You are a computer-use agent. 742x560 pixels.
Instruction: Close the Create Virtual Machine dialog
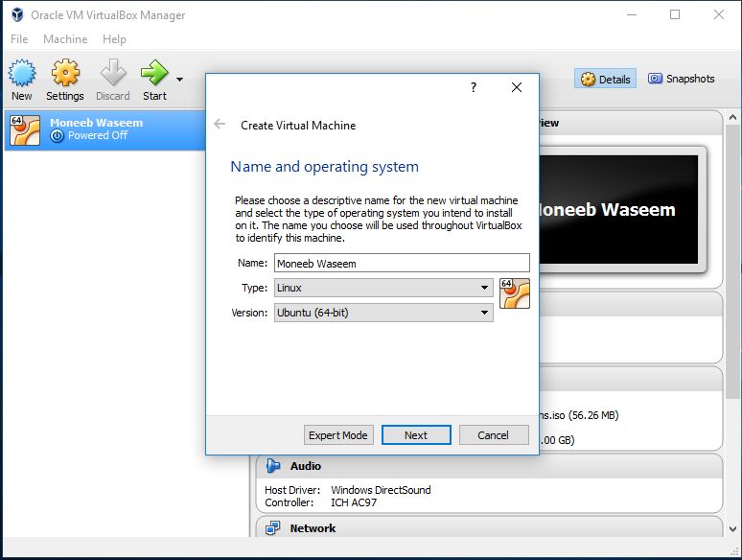pyautogui.click(x=517, y=87)
